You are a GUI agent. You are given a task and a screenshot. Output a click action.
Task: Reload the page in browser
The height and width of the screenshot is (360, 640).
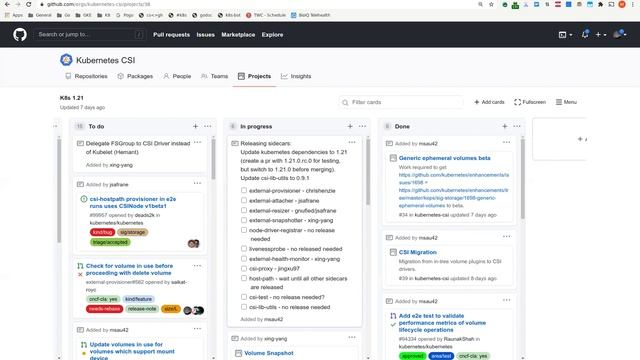tap(29, 4)
